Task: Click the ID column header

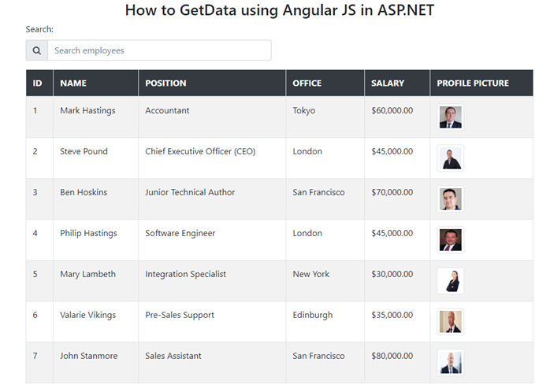Action: pyautogui.click(x=38, y=83)
